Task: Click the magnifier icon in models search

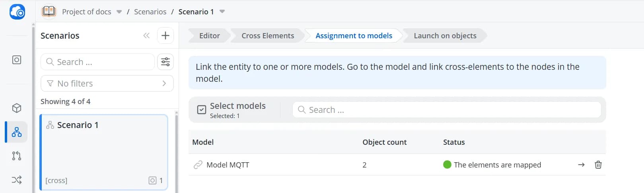Action: tap(302, 110)
